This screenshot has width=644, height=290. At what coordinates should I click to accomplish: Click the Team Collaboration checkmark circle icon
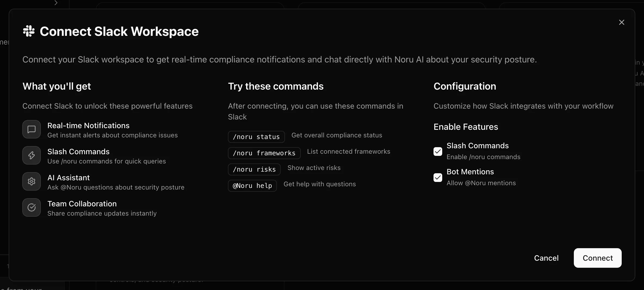(32, 207)
